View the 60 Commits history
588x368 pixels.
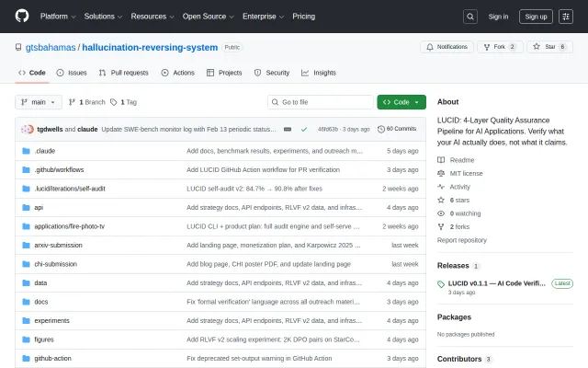(397, 129)
